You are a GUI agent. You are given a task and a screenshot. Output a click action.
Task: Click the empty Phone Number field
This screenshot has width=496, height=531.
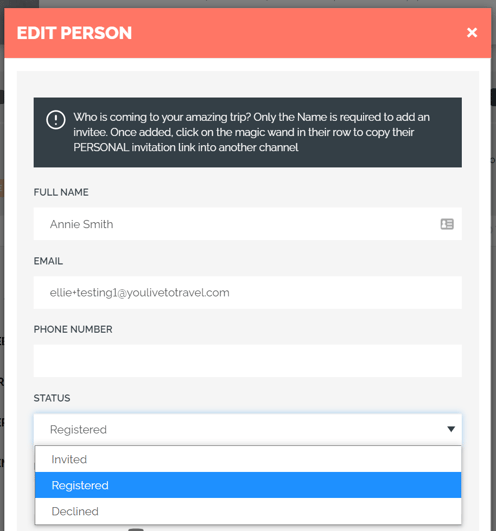247,361
